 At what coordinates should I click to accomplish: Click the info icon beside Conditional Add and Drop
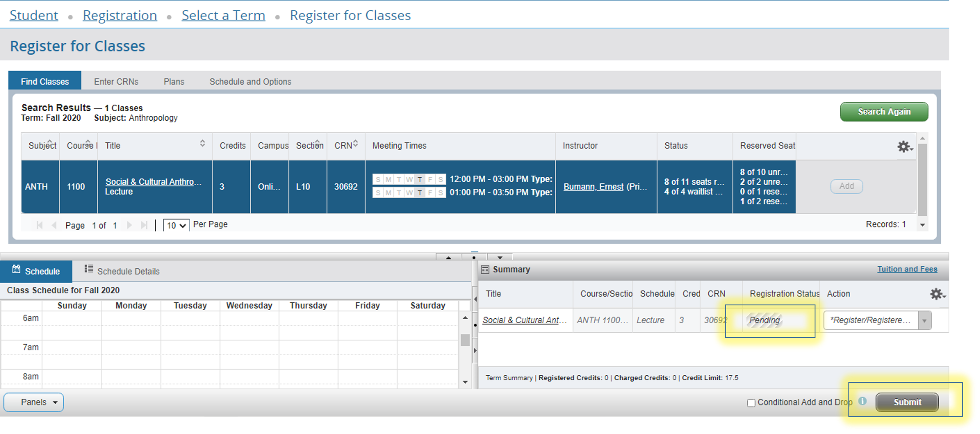[864, 402]
